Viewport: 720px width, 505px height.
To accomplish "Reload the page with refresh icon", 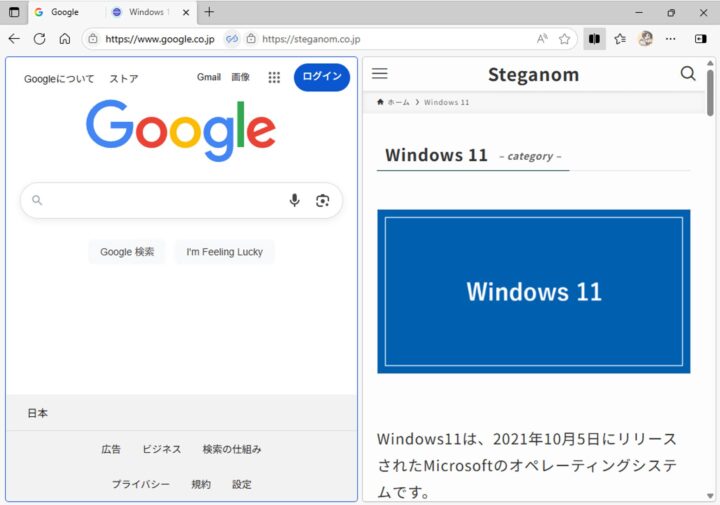I will coord(39,39).
